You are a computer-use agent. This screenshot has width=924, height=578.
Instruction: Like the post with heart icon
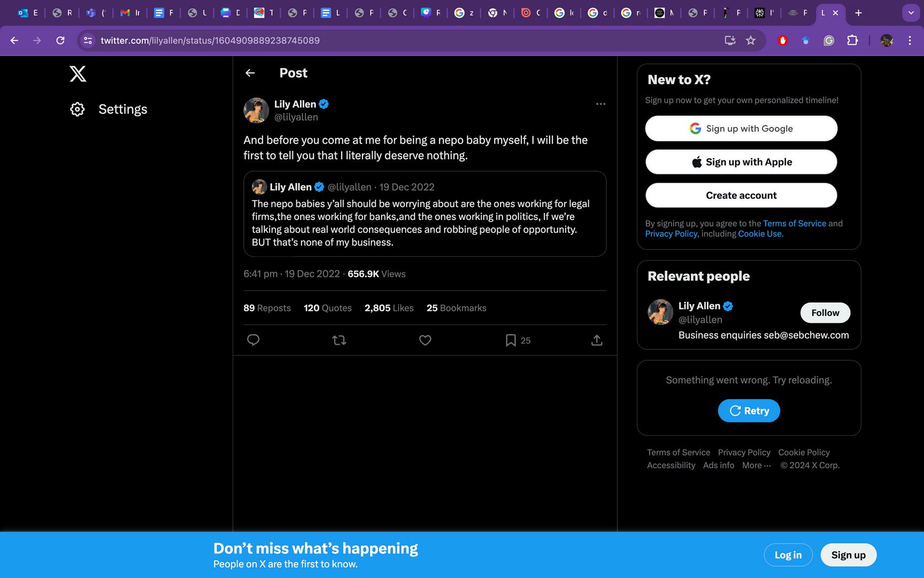425,340
